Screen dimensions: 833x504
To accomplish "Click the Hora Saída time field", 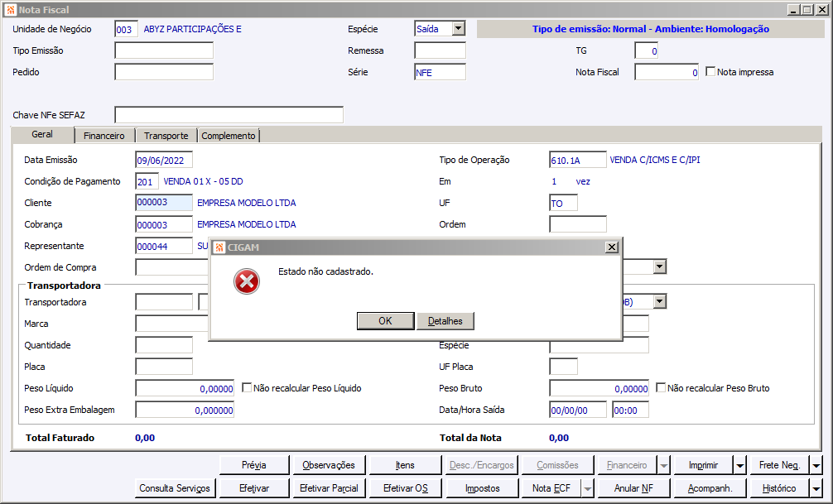I will coord(631,410).
